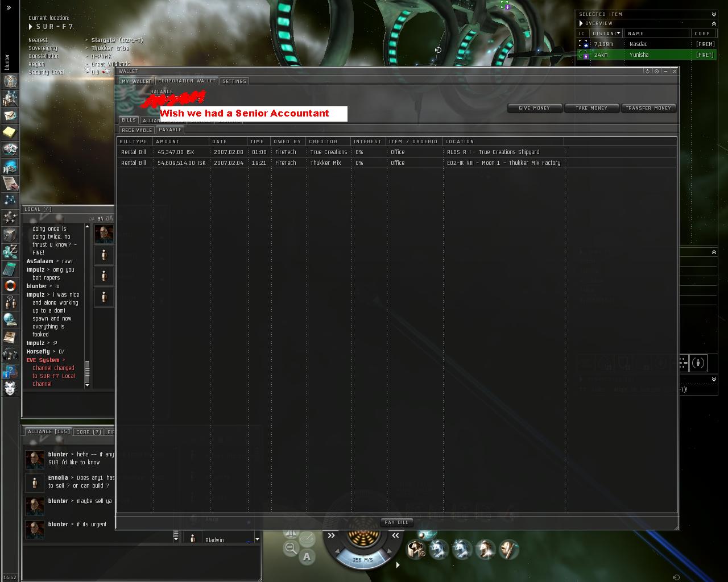Select Yunisha in the Overview list
728x582 pixels.
(x=647, y=55)
